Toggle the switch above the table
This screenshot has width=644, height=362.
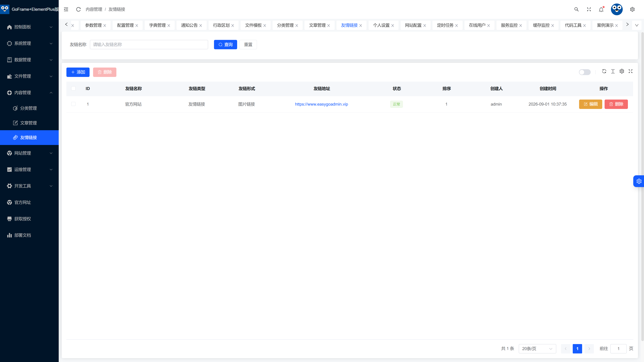click(585, 72)
